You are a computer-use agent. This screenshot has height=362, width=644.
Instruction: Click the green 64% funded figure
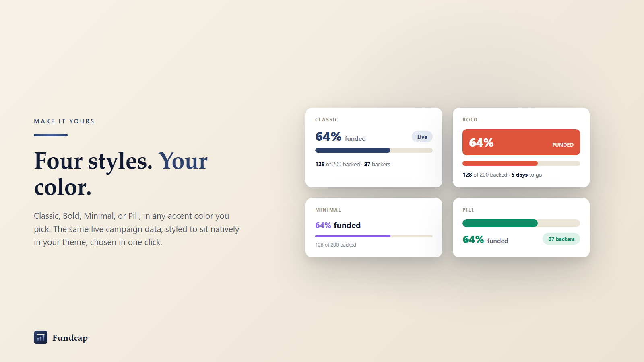(x=485, y=240)
